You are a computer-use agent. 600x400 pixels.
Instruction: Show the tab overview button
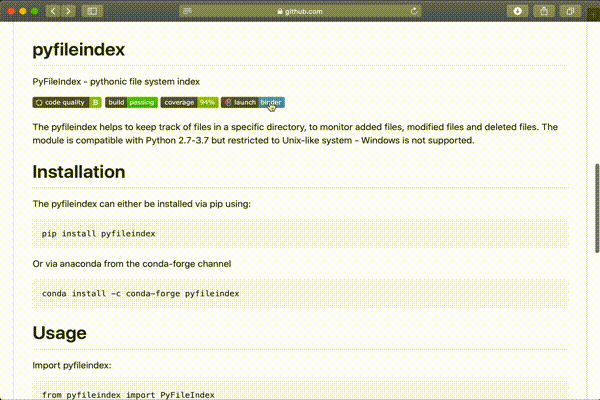570,11
